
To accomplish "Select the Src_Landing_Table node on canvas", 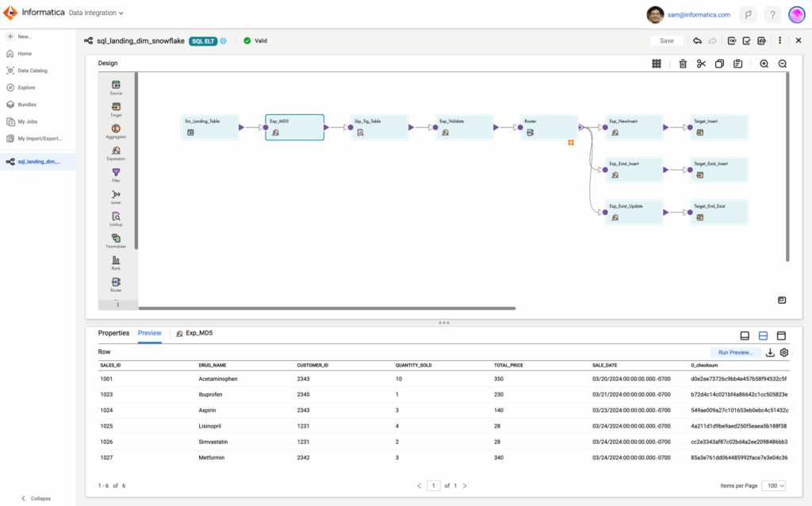I will [x=209, y=128].
